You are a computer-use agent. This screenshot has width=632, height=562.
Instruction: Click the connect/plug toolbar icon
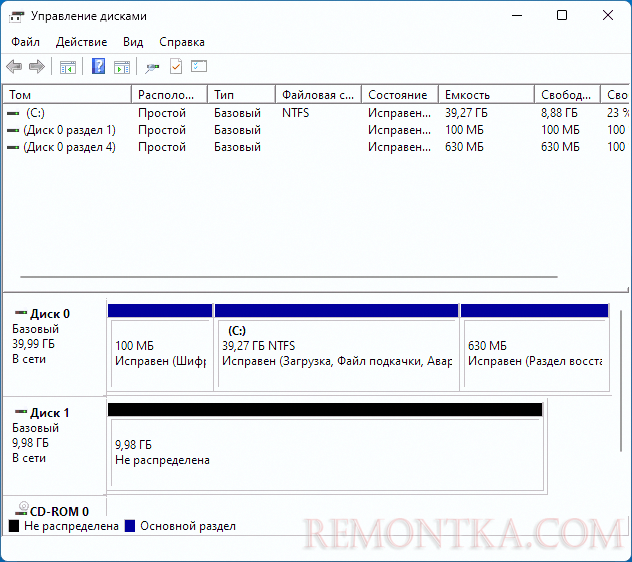152,67
